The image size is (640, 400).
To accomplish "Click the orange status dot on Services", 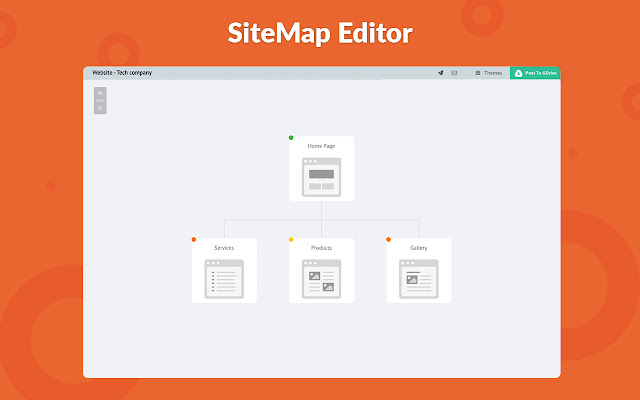I will coord(194,240).
